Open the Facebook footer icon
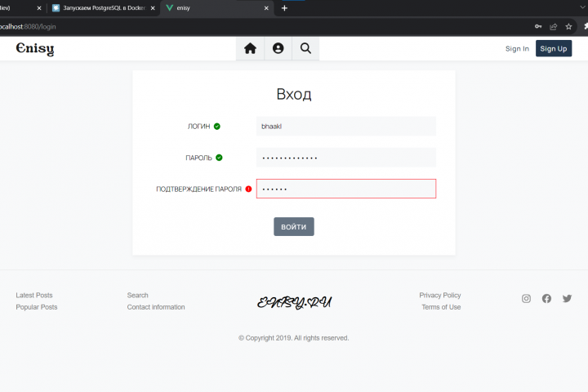Viewport: 588px width, 392px height. tap(546, 299)
